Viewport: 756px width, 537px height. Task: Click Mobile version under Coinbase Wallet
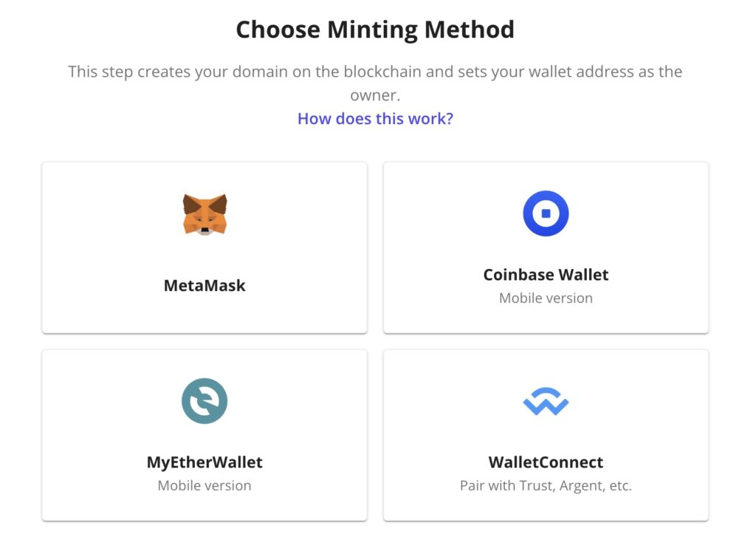pyautogui.click(x=546, y=298)
